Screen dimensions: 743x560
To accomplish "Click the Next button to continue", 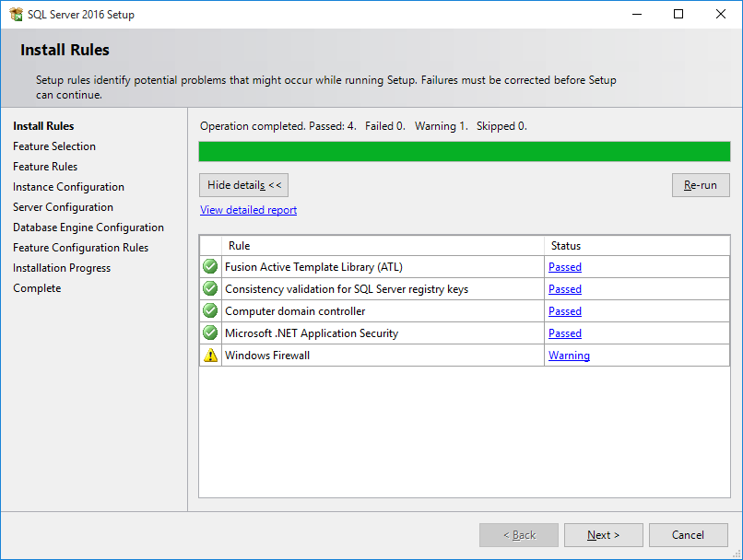I will pos(603,535).
